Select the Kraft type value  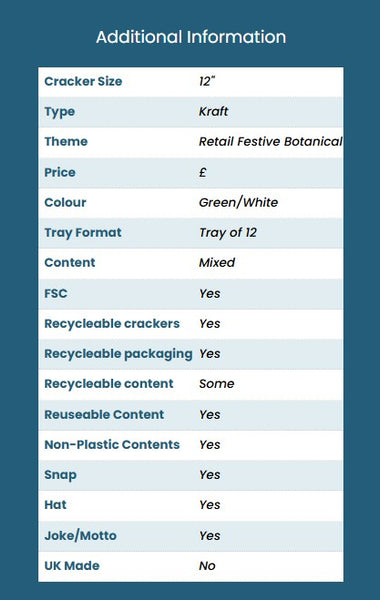pos(213,111)
